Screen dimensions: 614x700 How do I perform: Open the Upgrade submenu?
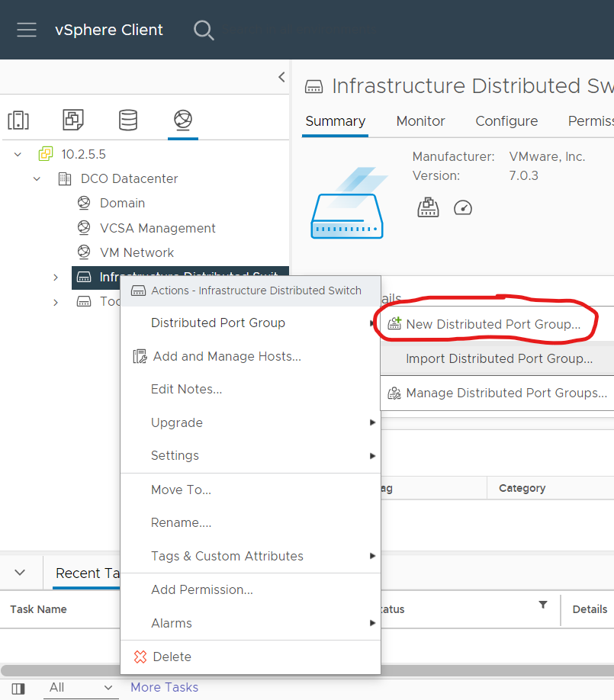coord(250,422)
